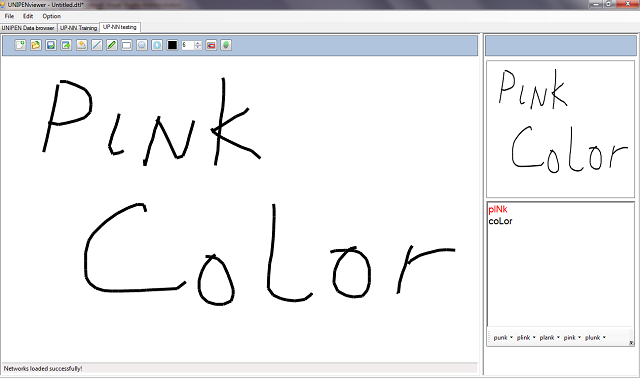Open a file with the folder icon
The width and height of the screenshot is (640, 378).
[x=36, y=45]
